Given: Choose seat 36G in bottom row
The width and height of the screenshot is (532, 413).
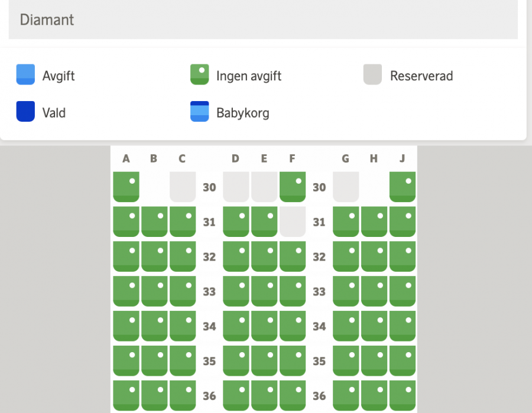Looking at the screenshot, I should (346, 395).
